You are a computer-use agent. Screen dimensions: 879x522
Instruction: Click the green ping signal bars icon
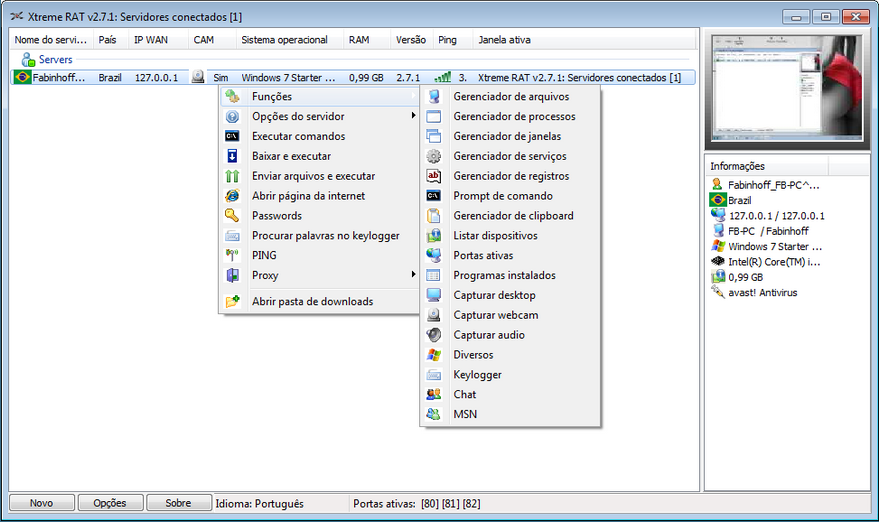pyautogui.click(x=443, y=77)
